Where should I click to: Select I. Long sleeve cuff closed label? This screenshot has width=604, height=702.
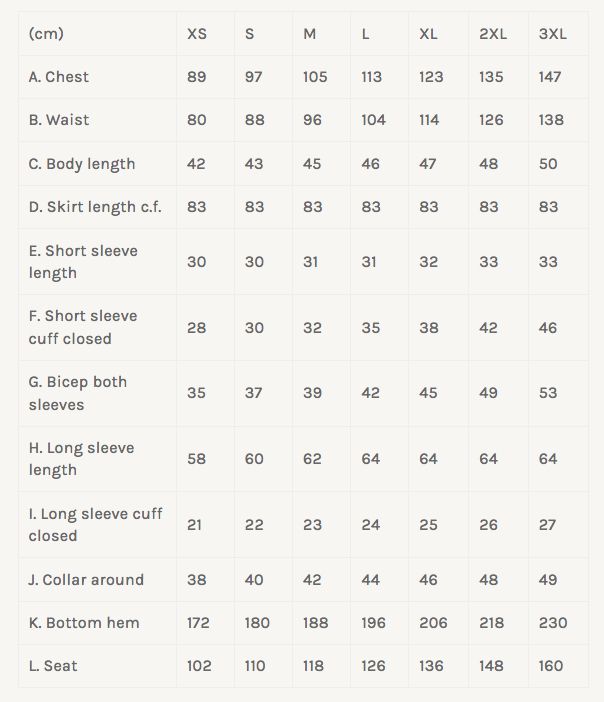coord(95,524)
